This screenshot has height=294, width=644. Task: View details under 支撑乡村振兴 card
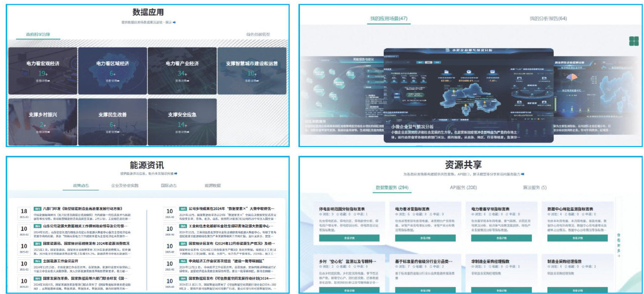point(43,132)
